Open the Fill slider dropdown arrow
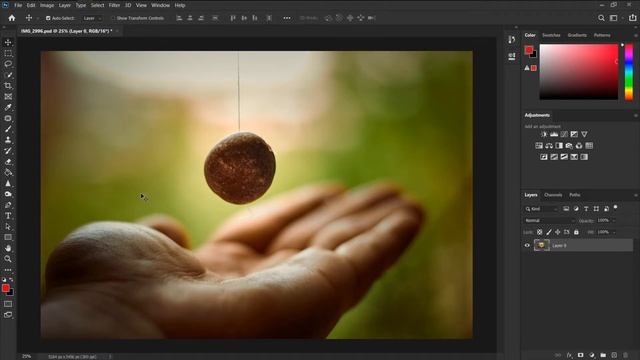 coord(613,232)
